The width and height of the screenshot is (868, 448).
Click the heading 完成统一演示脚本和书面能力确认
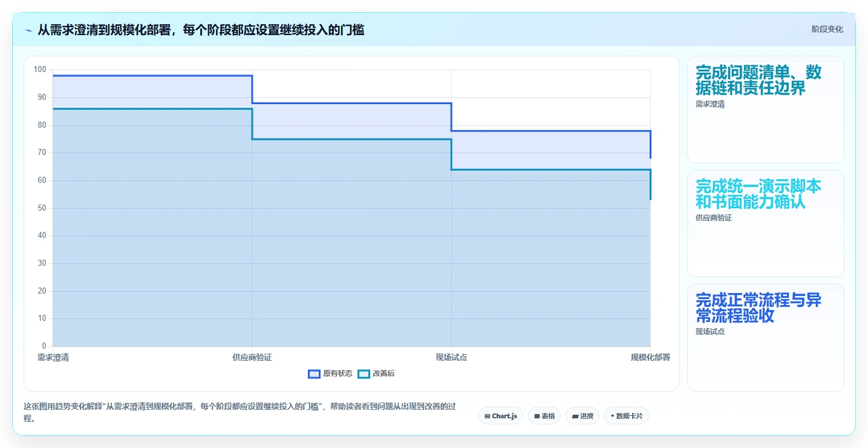click(x=759, y=194)
